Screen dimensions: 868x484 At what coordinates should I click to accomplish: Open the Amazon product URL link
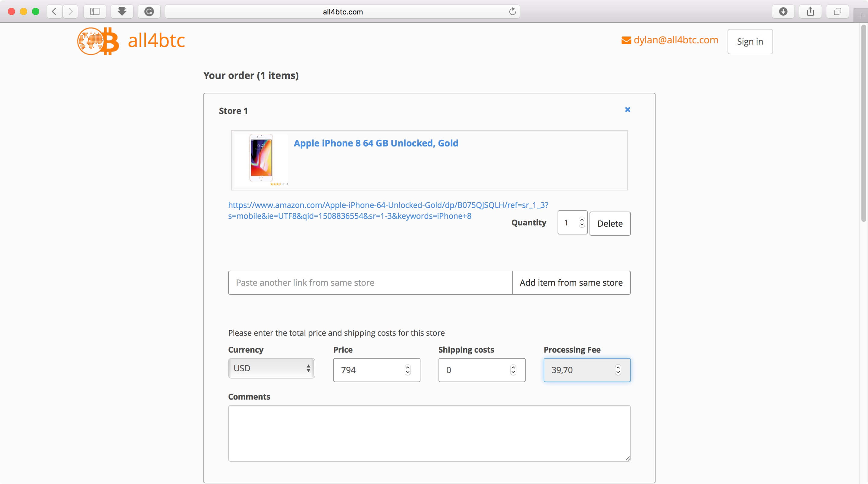388,210
